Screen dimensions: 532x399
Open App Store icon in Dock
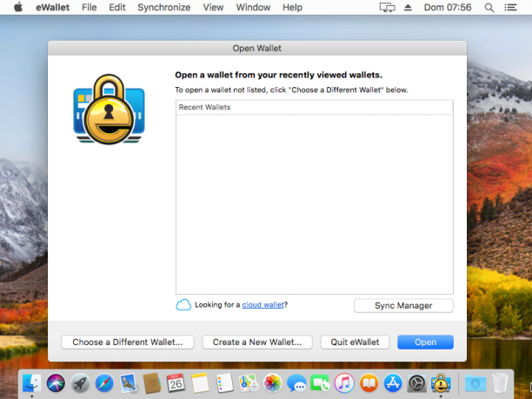393,383
